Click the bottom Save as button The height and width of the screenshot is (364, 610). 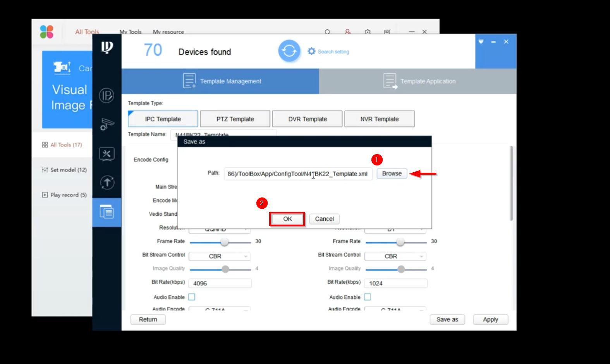click(x=447, y=319)
